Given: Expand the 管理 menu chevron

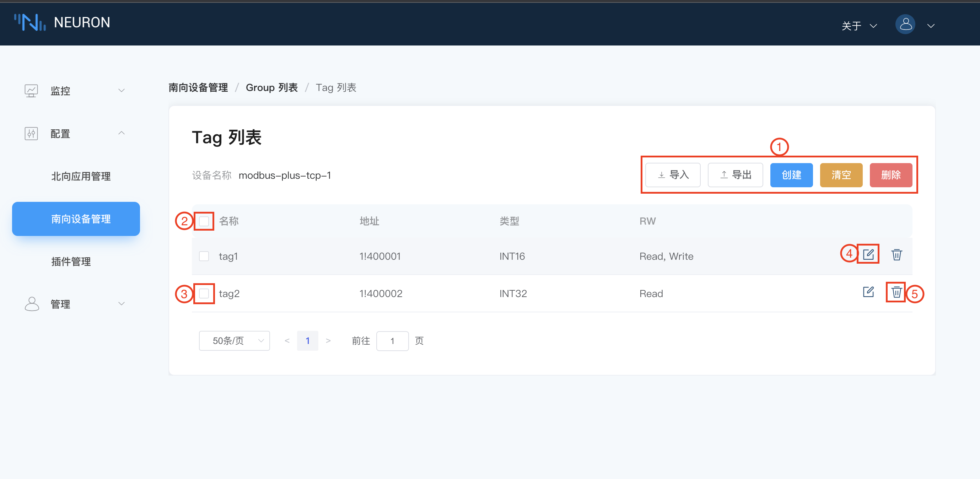Looking at the screenshot, I should [x=122, y=303].
